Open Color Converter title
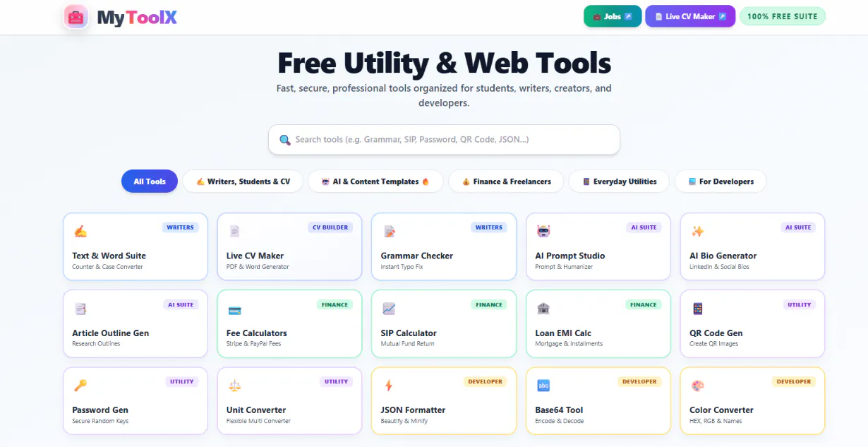 click(721, 410)
